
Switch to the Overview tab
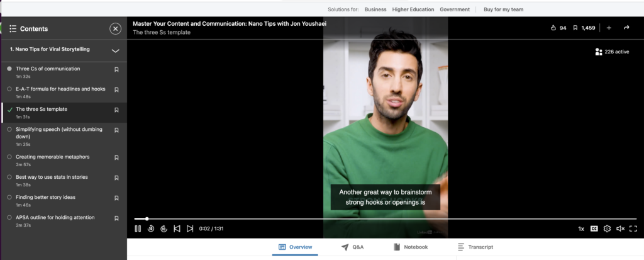295,247
